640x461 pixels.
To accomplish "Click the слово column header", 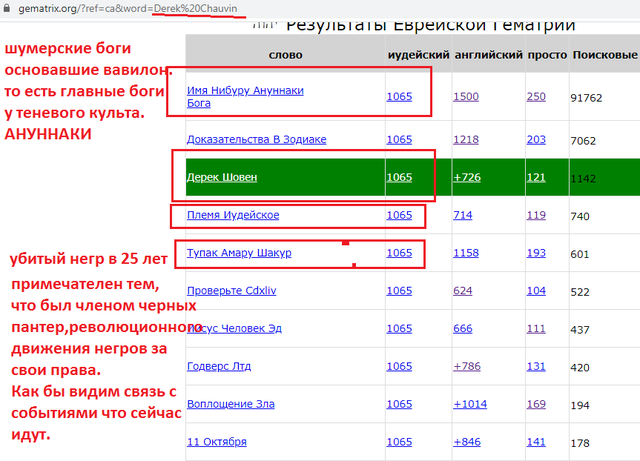I will coord(285,55).
